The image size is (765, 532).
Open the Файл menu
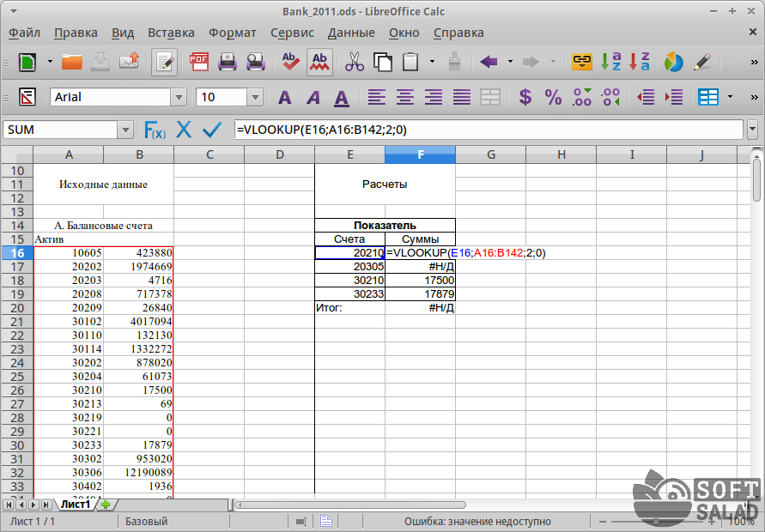coord(24,33)
